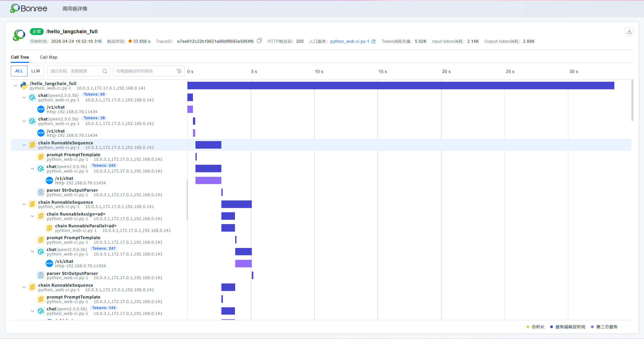Click the AI chat icon with Tokens: 69

32,97
